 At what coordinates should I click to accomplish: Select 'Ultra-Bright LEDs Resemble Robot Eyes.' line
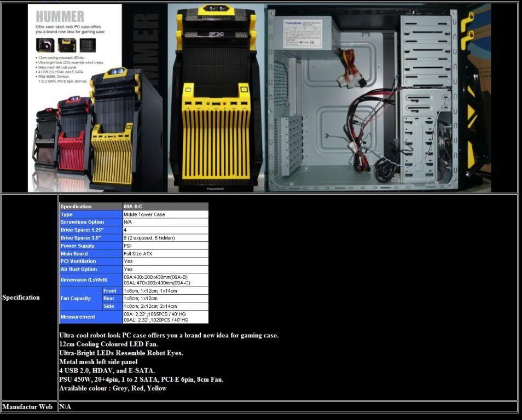(121, 353)
